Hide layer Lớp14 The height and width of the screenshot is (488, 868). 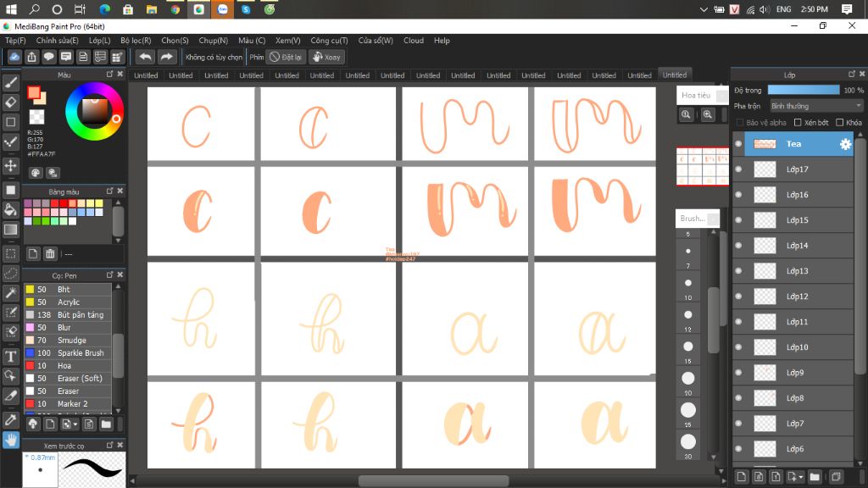(738, 246)
